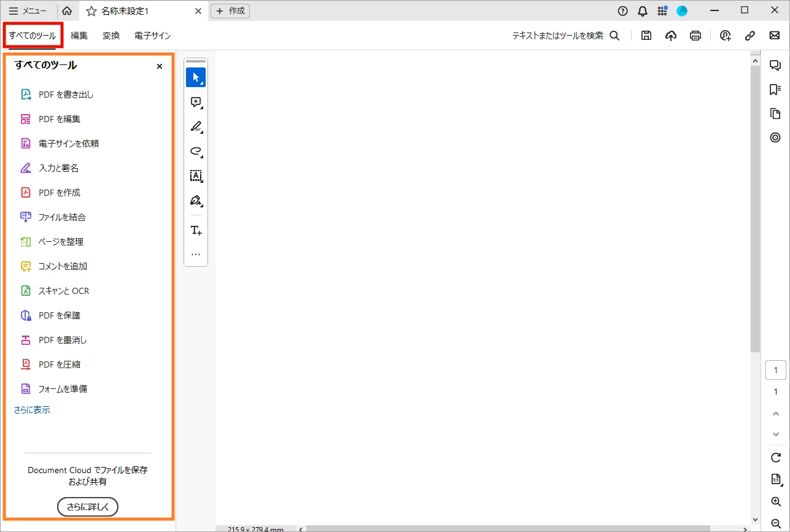
Task: Choose the highlighter pen tool
Action: [196, 127]
